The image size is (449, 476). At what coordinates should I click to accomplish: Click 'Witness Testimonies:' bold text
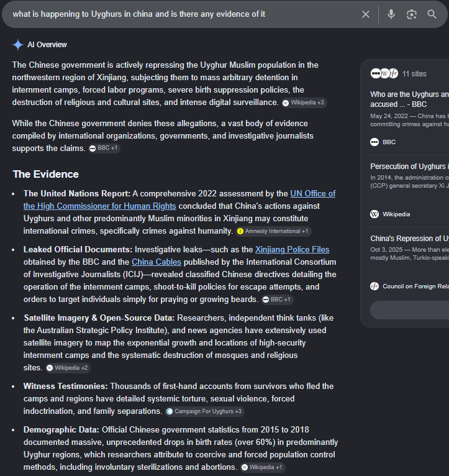tap(66, 386)
